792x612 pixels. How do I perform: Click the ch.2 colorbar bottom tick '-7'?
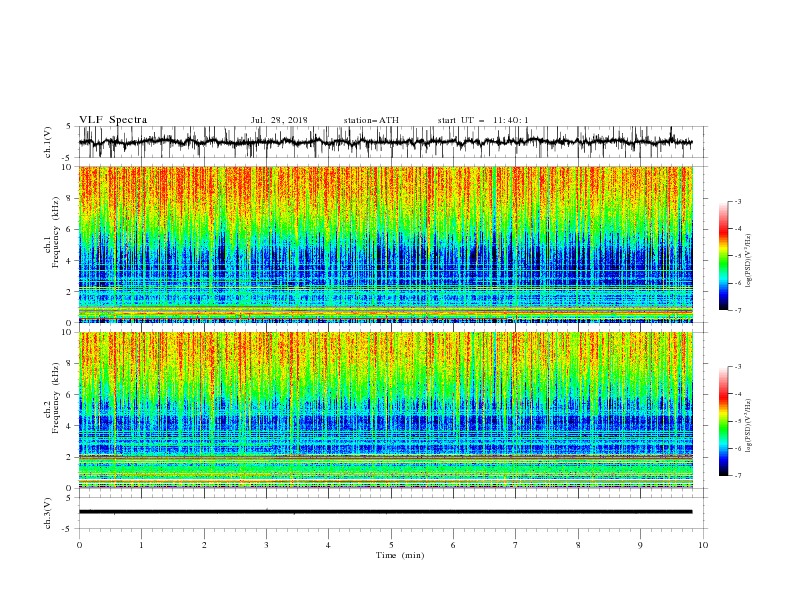(x=738, y=476)
